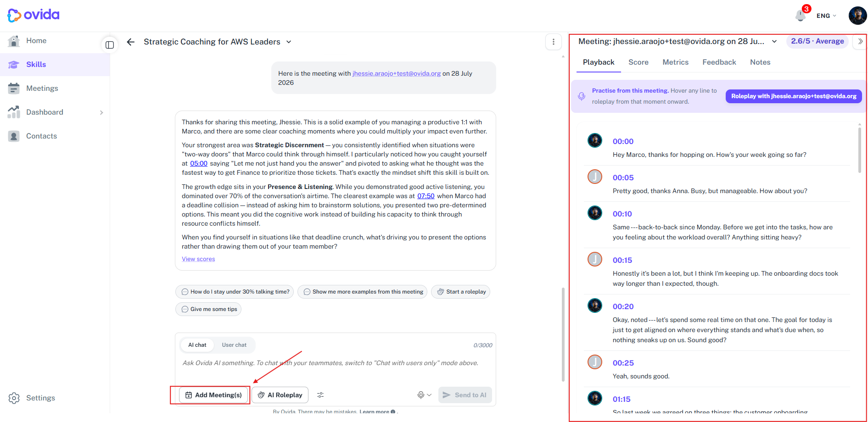Click the Dashboard chart icon
The height and width of the screenshot is (422, 868).
click(x=14, y=112)
